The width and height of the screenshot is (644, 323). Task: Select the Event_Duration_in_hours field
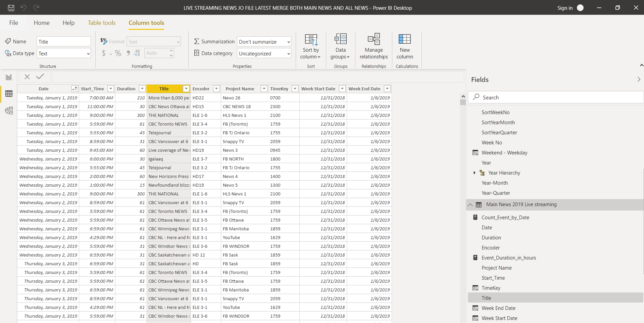pyautogui.click(x=508, y=258)
